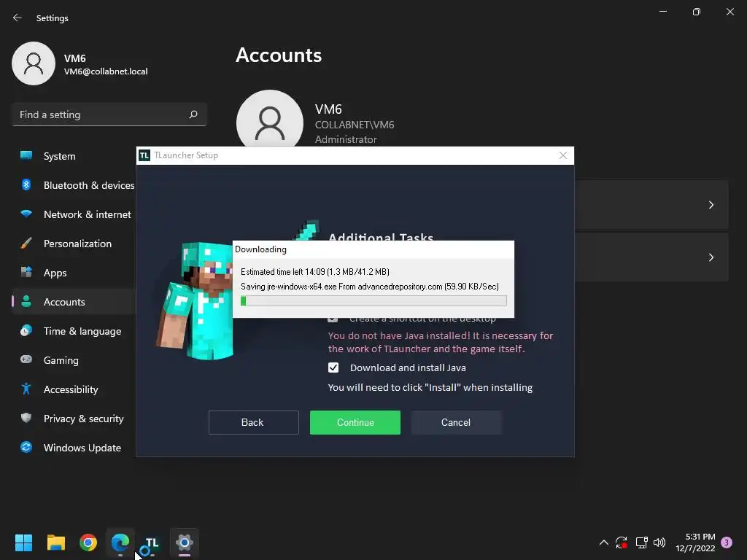
Task: Click the Bluetooth icon in the sidebar
Action: point(26,184)
